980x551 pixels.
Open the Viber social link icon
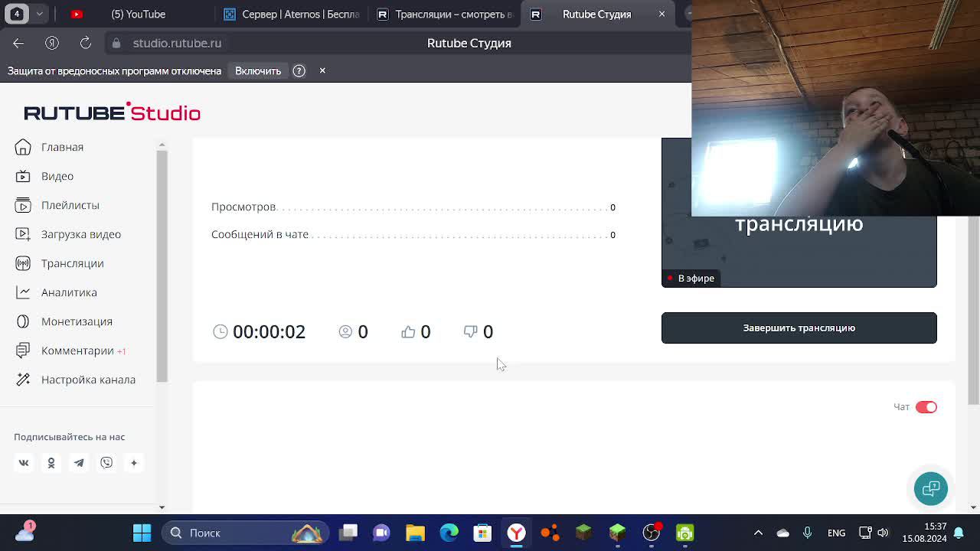coord(106,463)
